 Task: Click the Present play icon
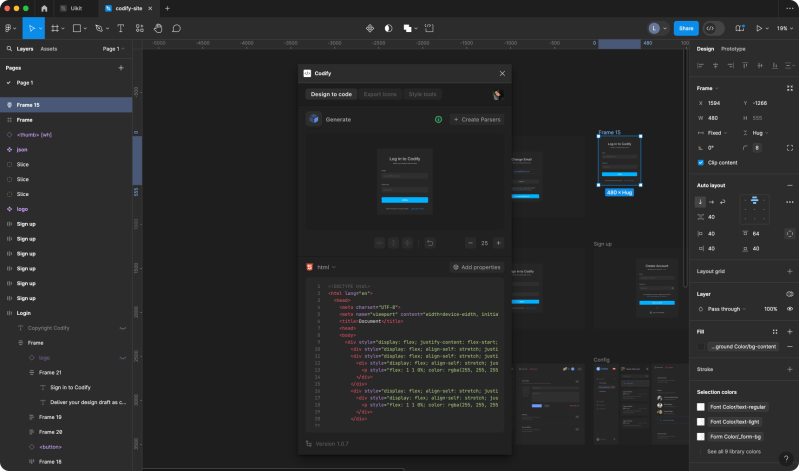[759, 29]
